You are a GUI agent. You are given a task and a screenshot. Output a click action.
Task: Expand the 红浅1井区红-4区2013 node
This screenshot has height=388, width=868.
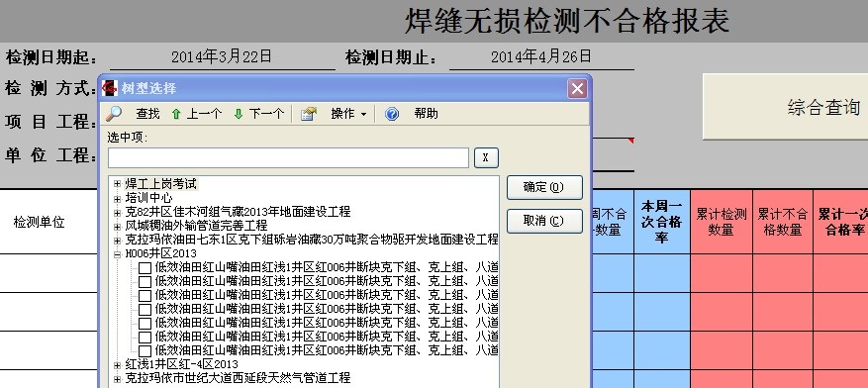click(117, 365)
